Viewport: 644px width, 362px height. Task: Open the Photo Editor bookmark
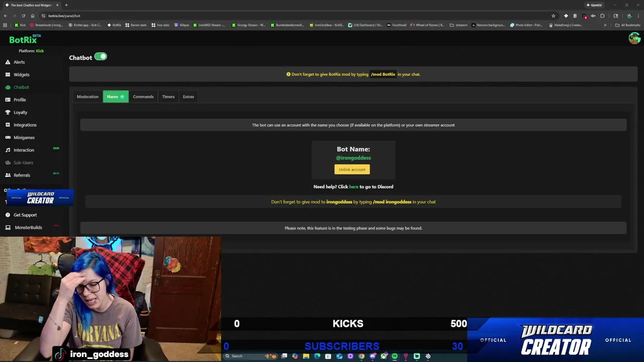point(526,25)
